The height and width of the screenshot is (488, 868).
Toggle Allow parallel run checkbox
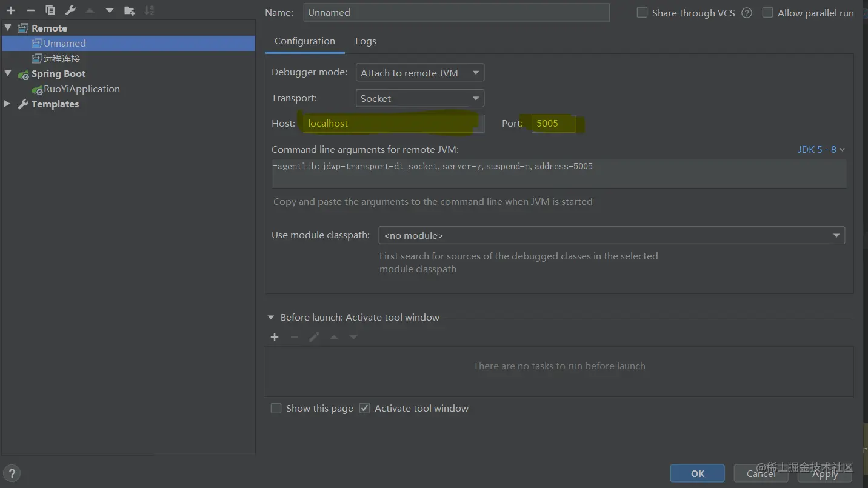tap(767, 13)
